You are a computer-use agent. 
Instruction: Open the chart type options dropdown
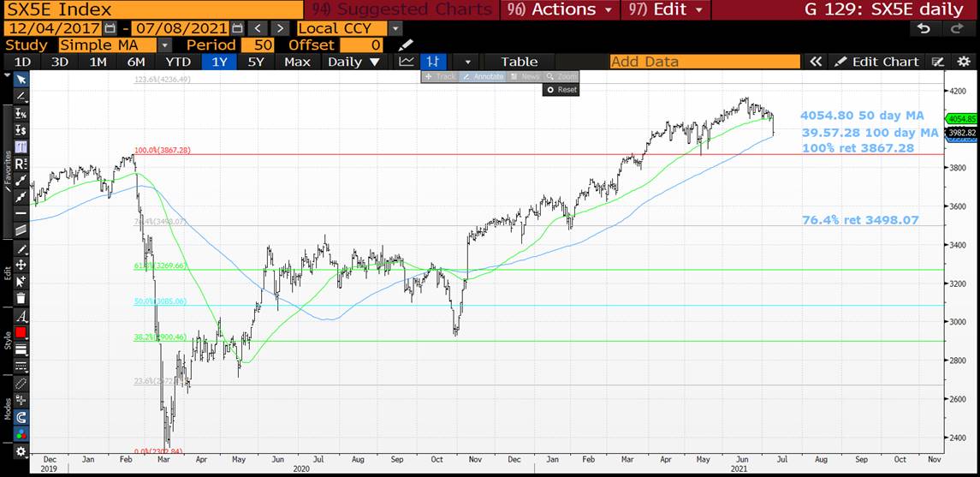(466, 62)
